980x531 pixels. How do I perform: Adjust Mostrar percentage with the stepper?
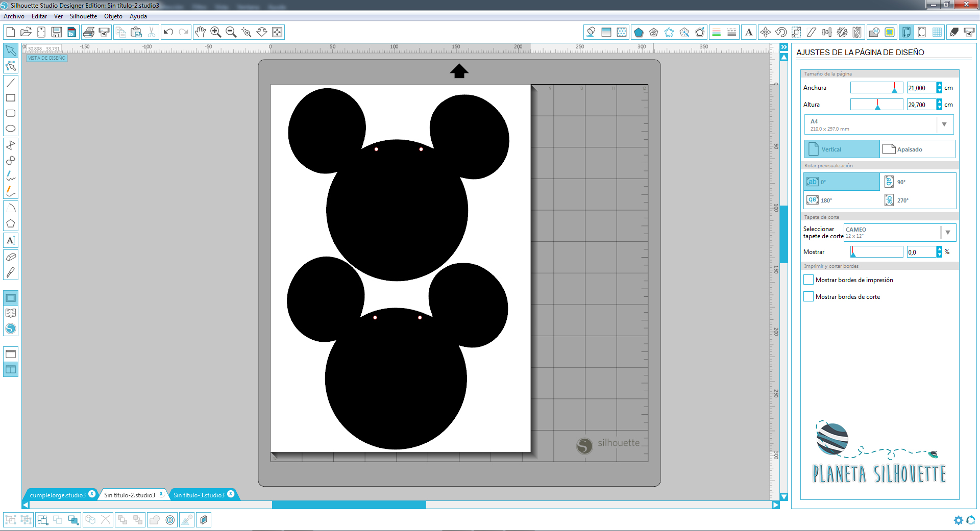[x=939, y=251]
